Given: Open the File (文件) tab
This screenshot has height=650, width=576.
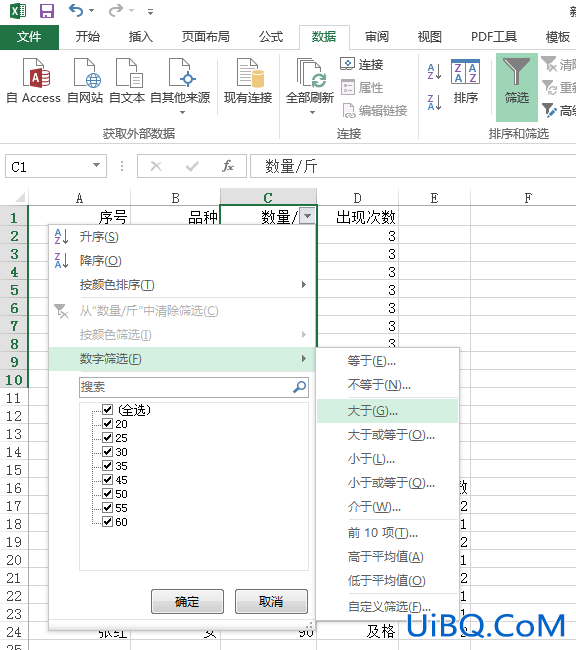Looking at the screenshot, I should pyautogui.click(x=29, y=37).
